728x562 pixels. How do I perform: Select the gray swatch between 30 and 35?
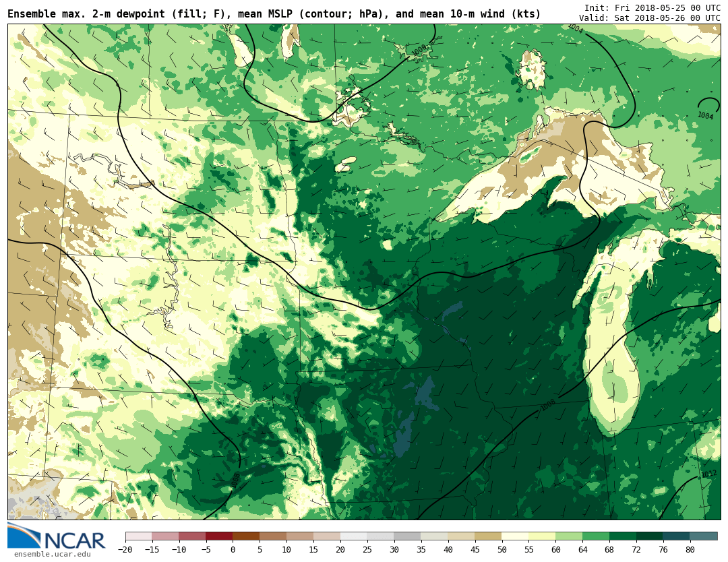pyautogui.click(x=407, y=536)
